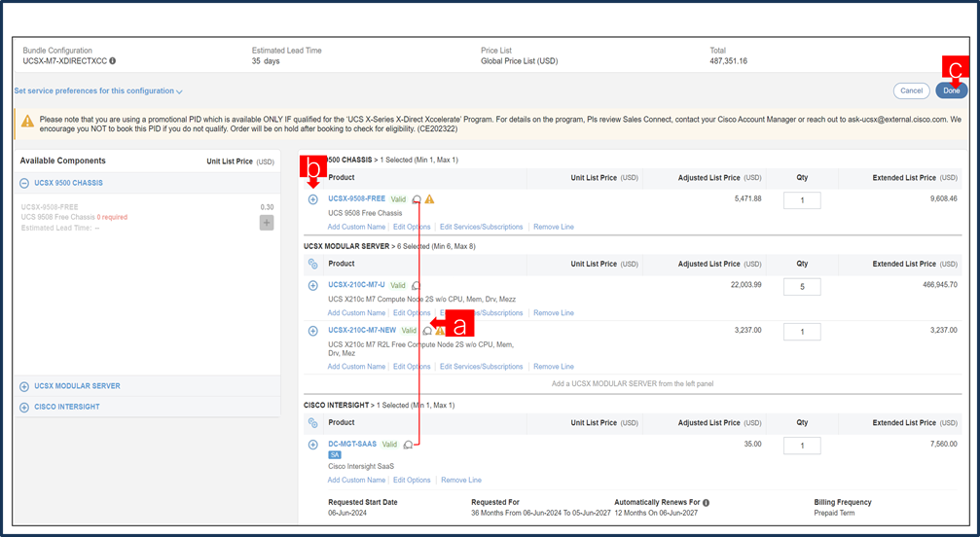The height and width of the screenshot is (537, 980).
Task: Click the service icon next to UCSX-210C-M7-NEW
Action: coord(427,331)
